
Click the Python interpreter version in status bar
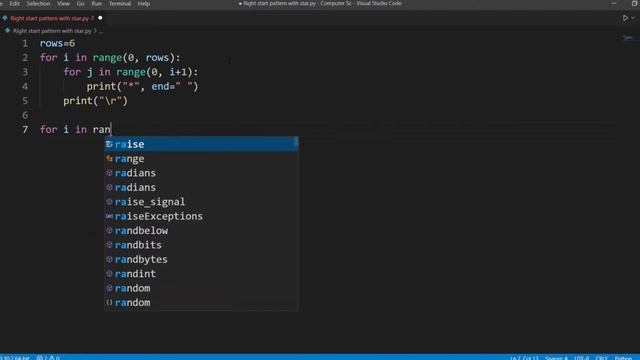(15, 358)
